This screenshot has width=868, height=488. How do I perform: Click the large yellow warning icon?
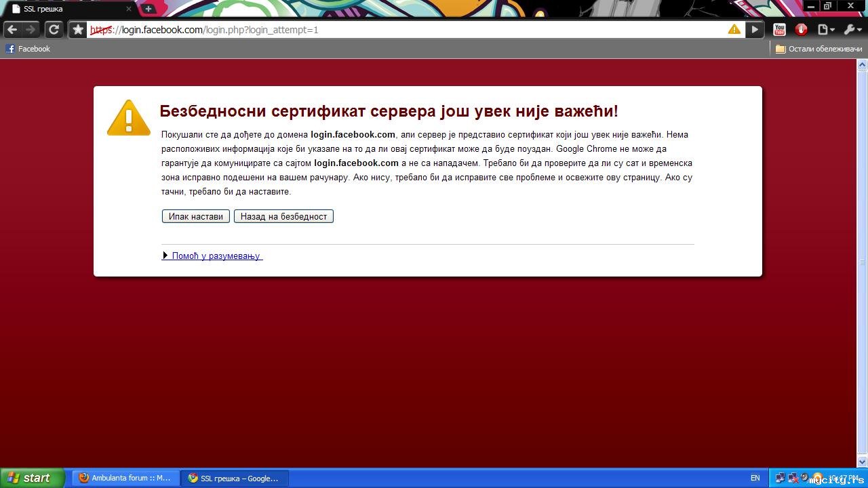(129, 118)
